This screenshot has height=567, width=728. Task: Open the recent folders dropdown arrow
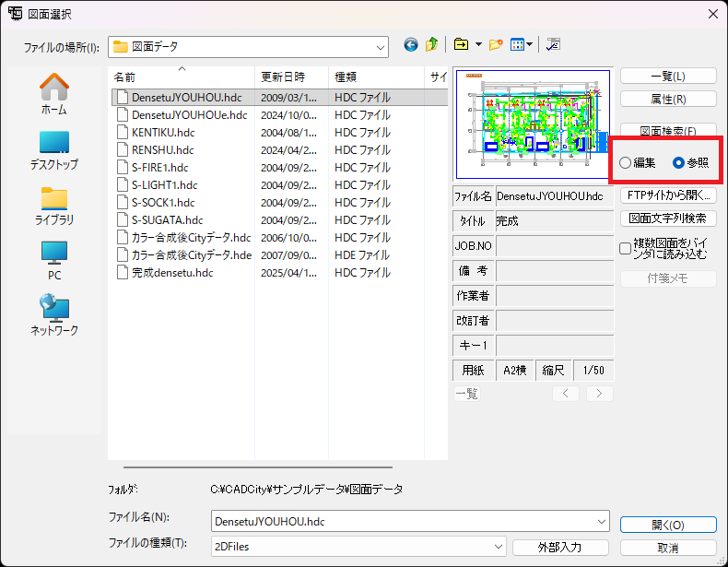coord(478,44)
